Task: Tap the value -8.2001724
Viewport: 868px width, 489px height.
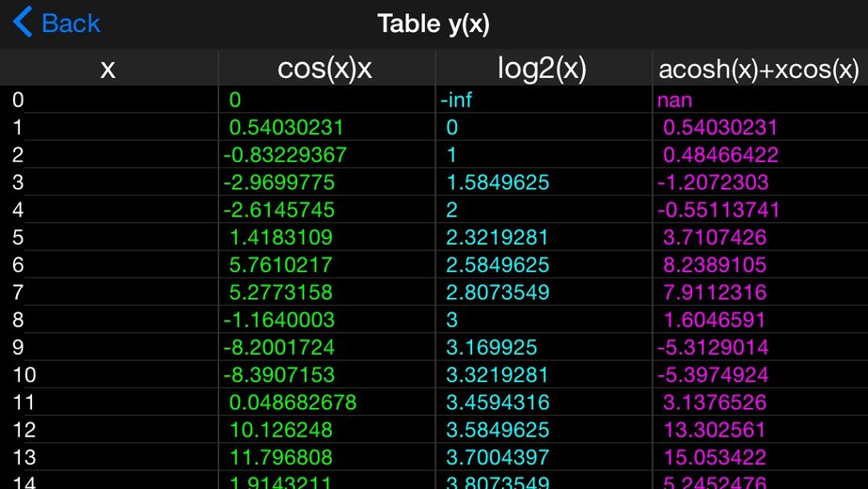Action: [x=279, y=347]
